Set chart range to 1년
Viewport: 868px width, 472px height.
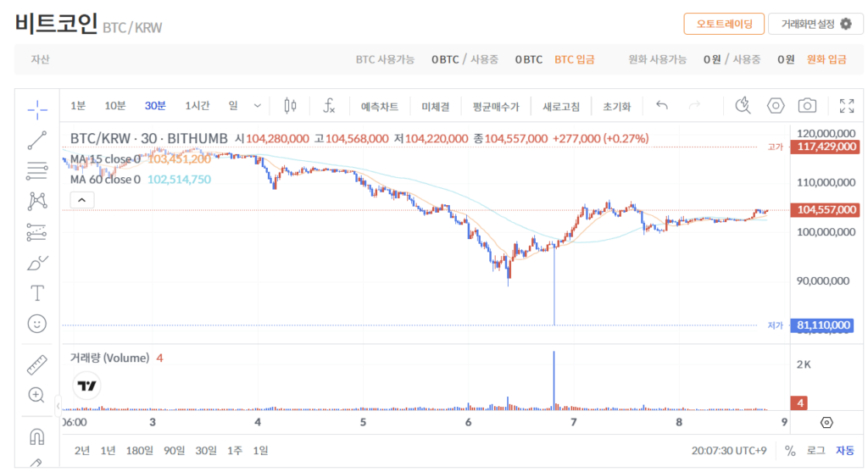[x=108, y=451]
